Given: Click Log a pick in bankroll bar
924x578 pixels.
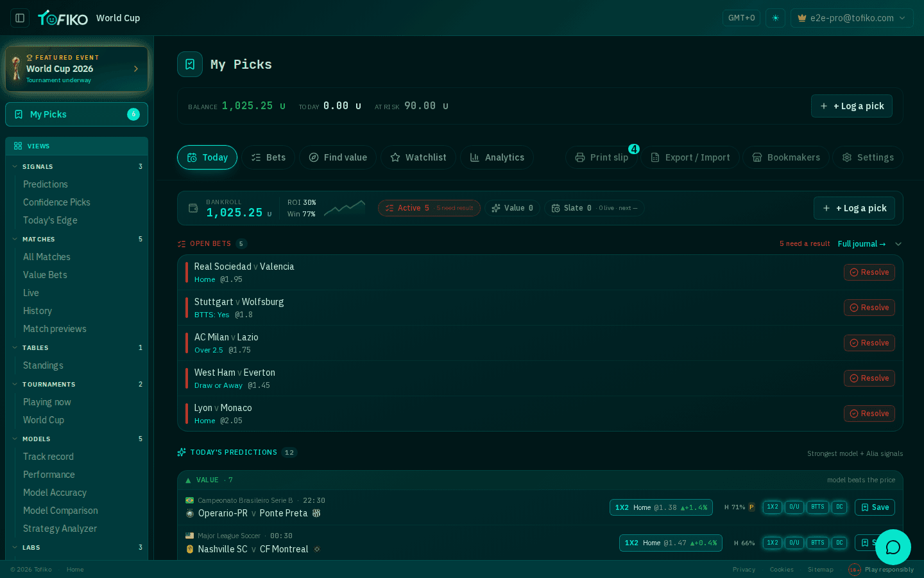Looking at the screenshot, I should click(854, 208).
